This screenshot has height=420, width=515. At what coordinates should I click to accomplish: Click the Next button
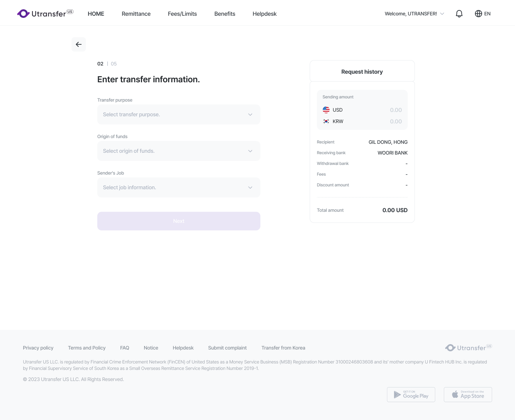pyautogui.click(x=179, y=221)
